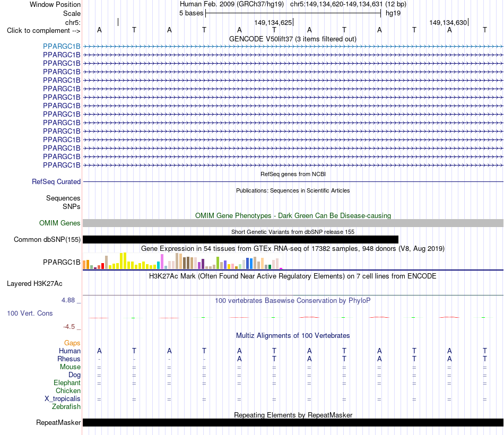Click the Dog alignment row label
The width and height of the screenshot is (504, 435).
click(74, 375)
